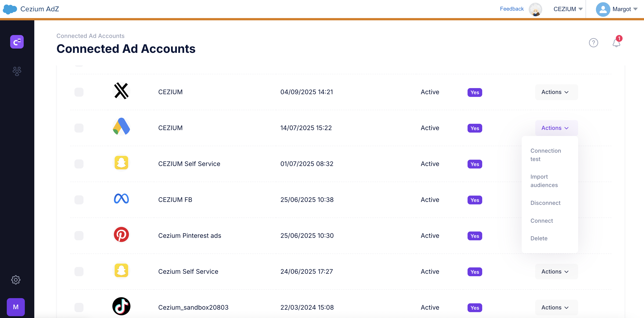Check the Cezium Pinterest ads row checkbox

point(79,236)
